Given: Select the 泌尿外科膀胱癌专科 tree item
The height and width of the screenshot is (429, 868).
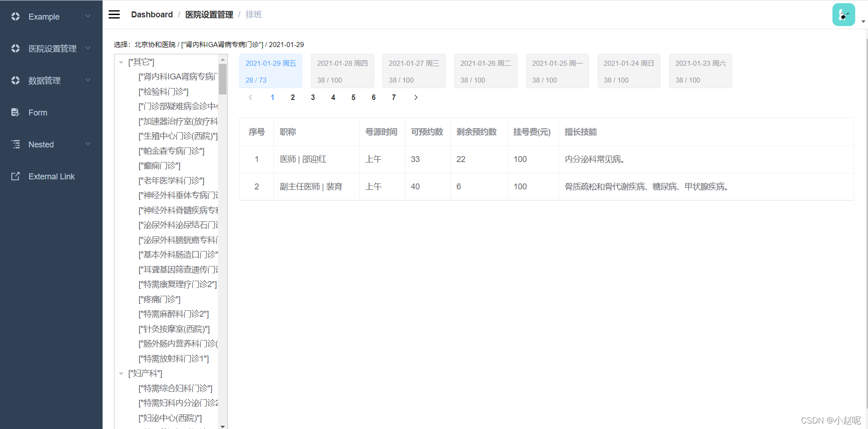Looking at the screenshot, I should 178,240.
